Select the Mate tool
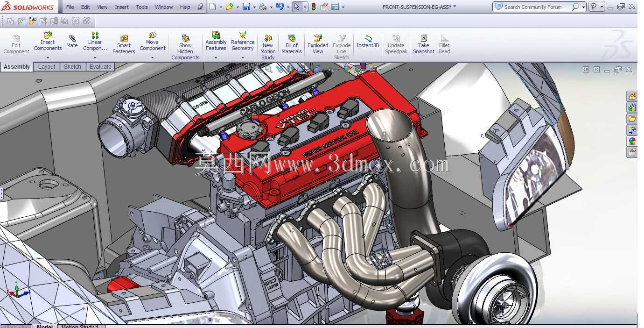 tap(72, 42)
